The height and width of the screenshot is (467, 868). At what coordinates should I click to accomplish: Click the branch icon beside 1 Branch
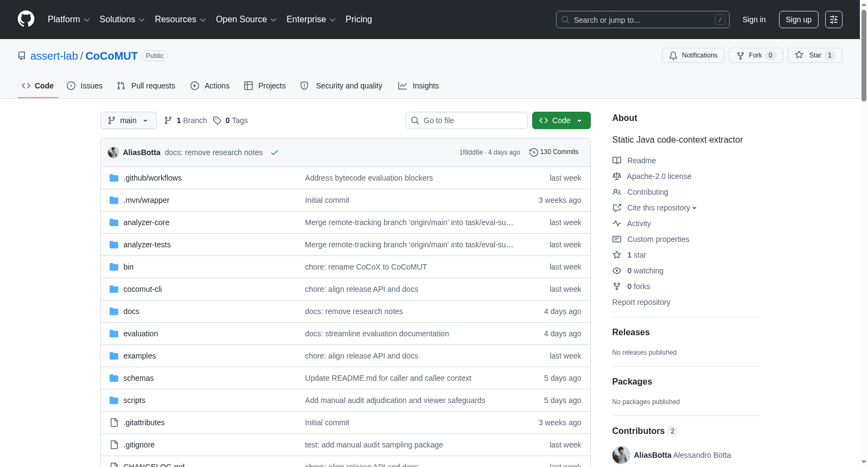[168, 120]
